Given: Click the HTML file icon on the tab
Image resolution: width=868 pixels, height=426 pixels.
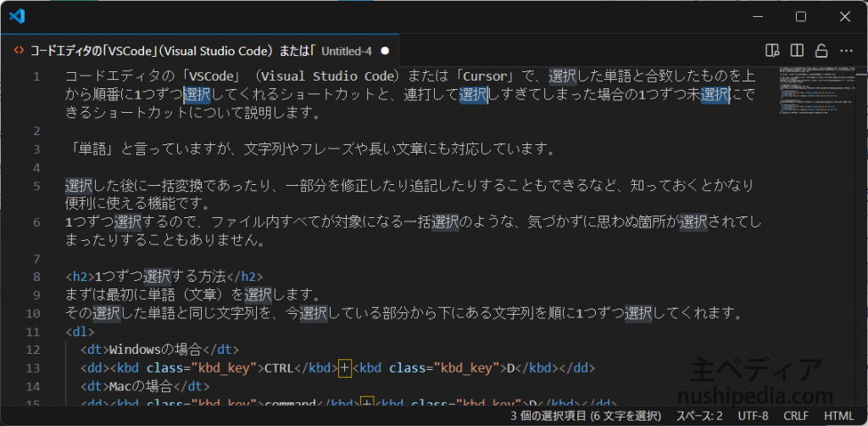Looking at the screenshot, I should coord(19,50).
